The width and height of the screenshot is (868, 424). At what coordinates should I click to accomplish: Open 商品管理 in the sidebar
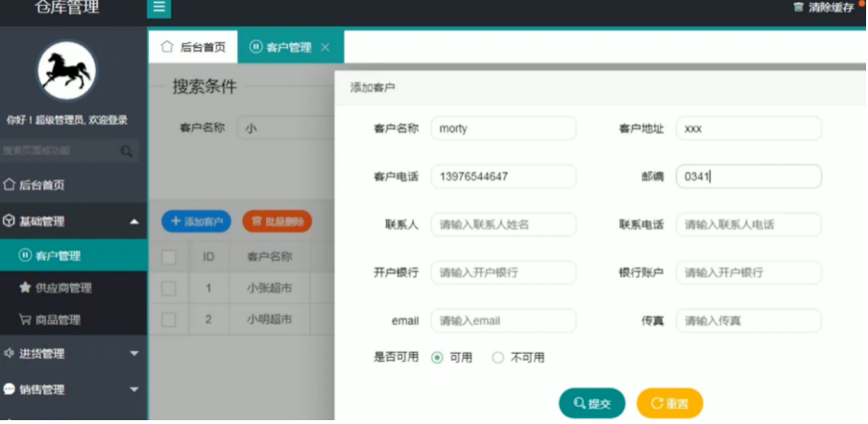74,319
